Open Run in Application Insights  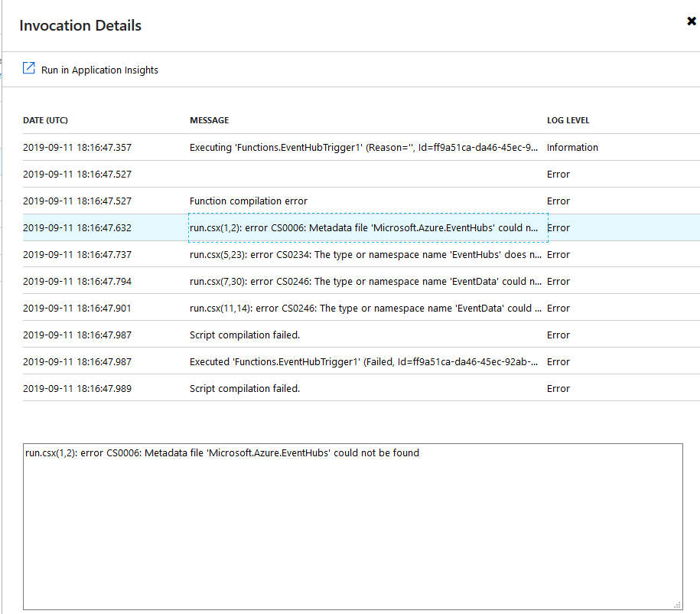click(x=100, y=70)
